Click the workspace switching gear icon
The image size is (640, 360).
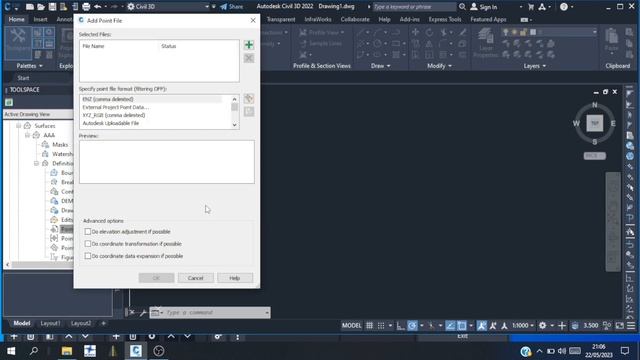542,325
